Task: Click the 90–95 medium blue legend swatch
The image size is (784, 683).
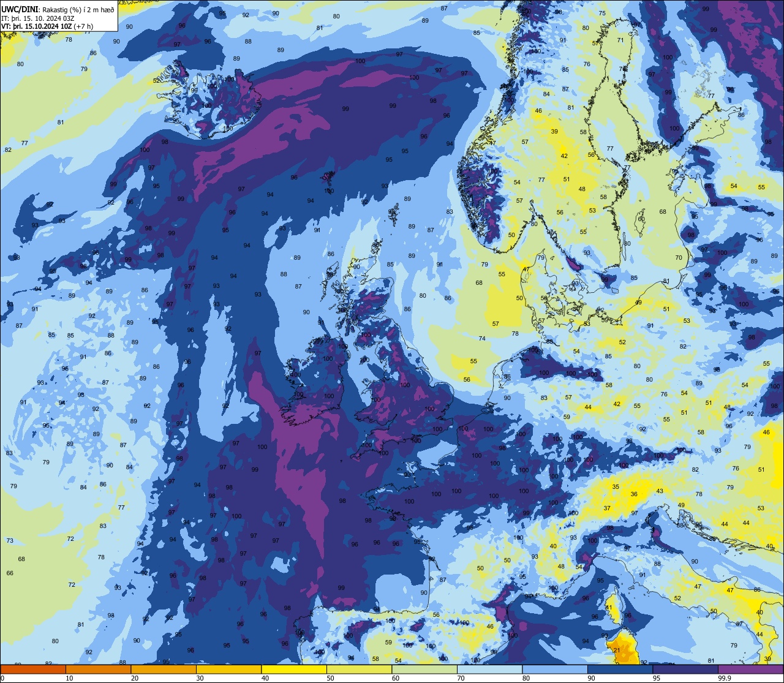Action: pyautogui.click(x=620, y=670)
